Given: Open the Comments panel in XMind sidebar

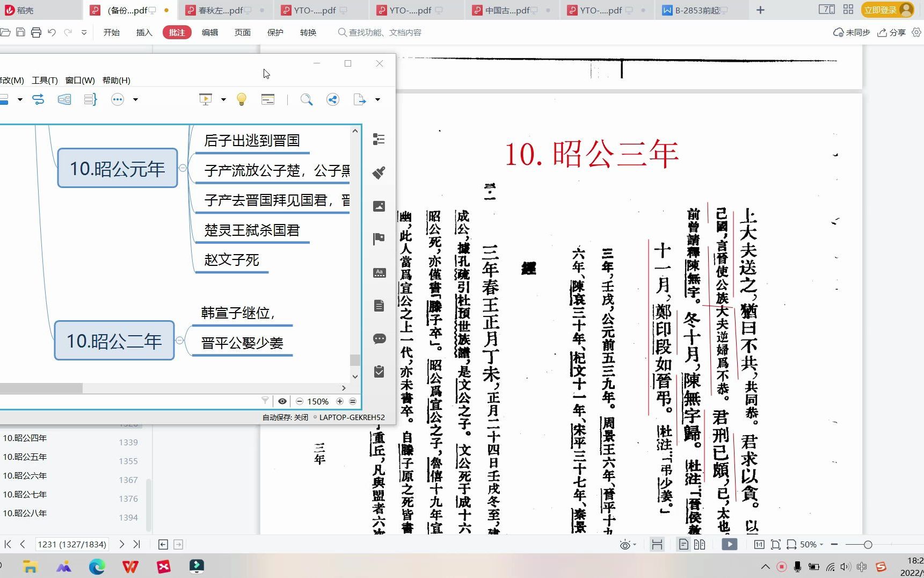Looking at the screenshot, I should coord(379,339).
